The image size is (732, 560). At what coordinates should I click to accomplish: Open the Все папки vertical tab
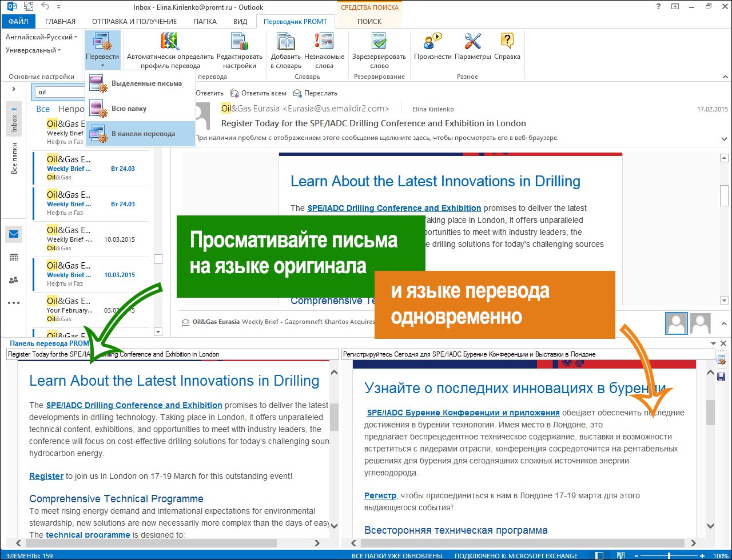coord(14,158)
